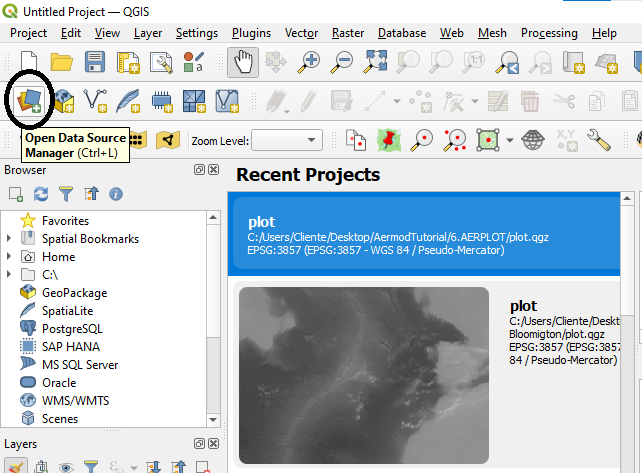Float the Layers panel

[199, 444]
